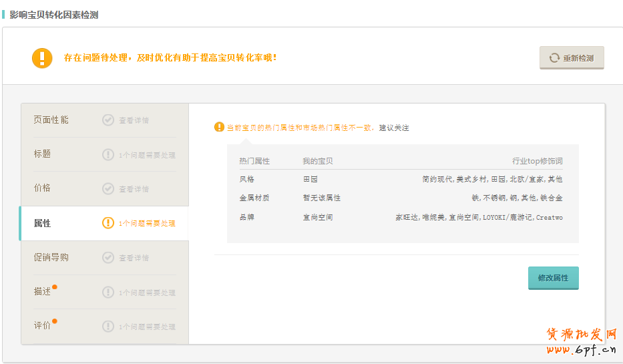
Task: Click the refresh icon on 重新检测 button
Action: [554, 58]
